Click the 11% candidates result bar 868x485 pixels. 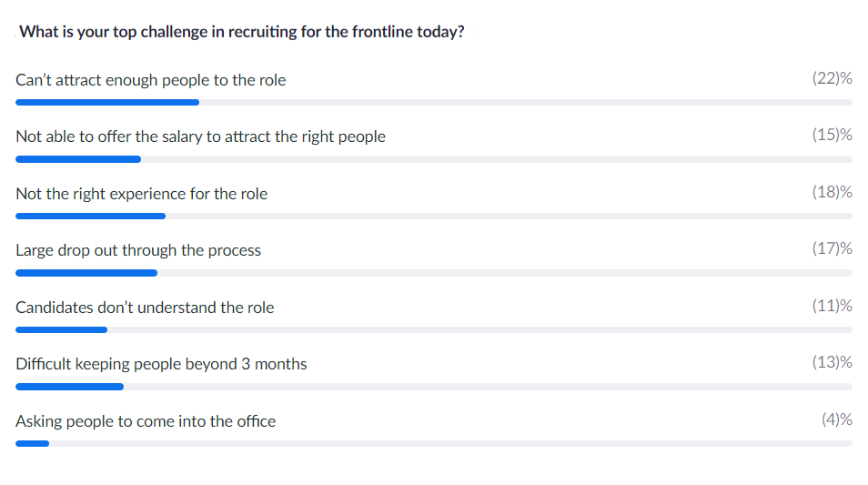(434, 330)
